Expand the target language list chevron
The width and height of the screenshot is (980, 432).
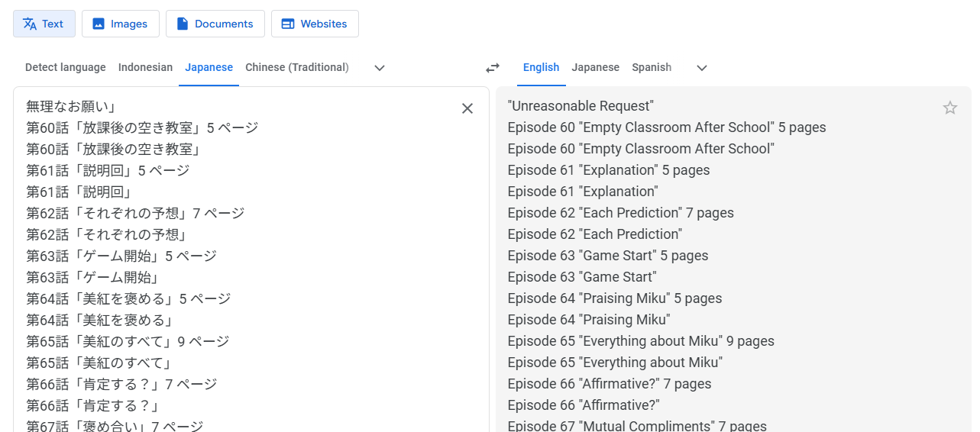[x=702, y=68]
